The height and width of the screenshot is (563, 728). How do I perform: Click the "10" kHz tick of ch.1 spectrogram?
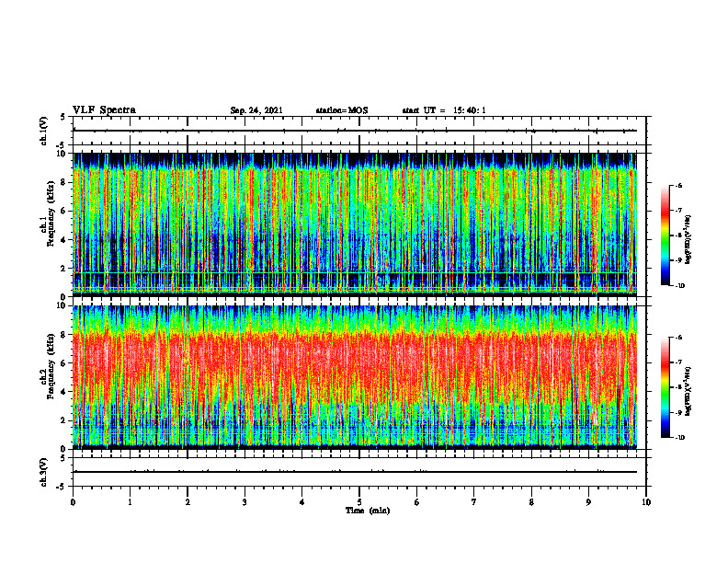point(62,154)
